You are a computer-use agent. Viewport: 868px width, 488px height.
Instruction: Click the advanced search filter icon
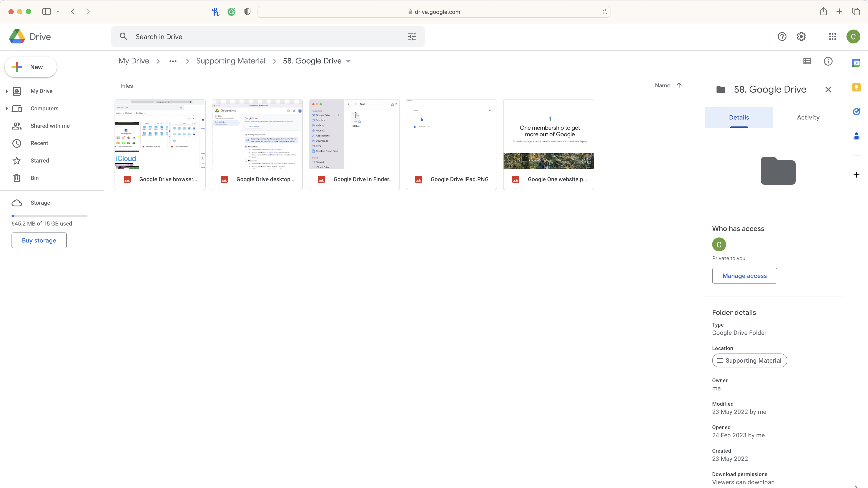point(412,36)
